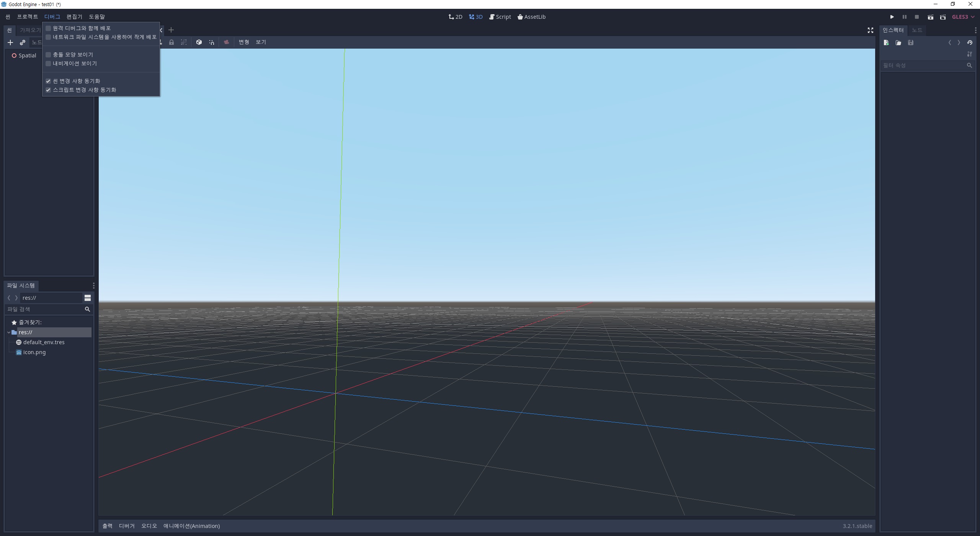Click the camera preview override icon
Viewport: 980px width, 536px height.
click(226, 42)
